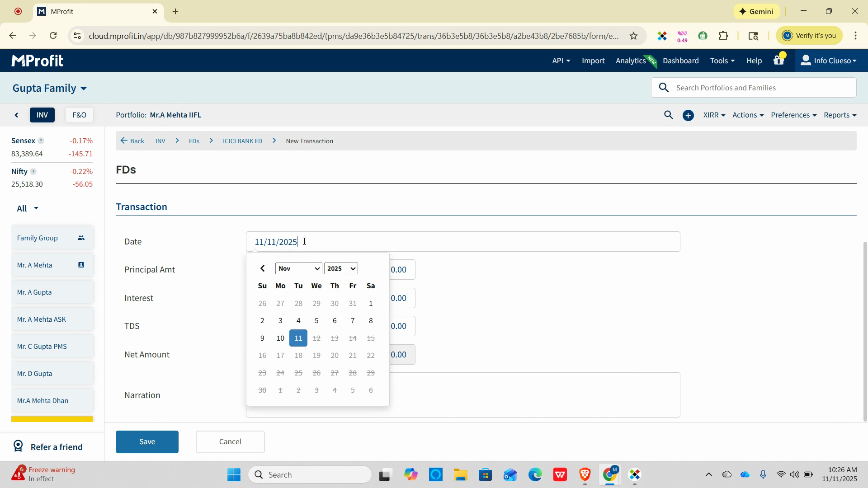Screen dimensions: 868x488
Task: Expand the Gupta Family dropdown
Action: click(50, 88)
